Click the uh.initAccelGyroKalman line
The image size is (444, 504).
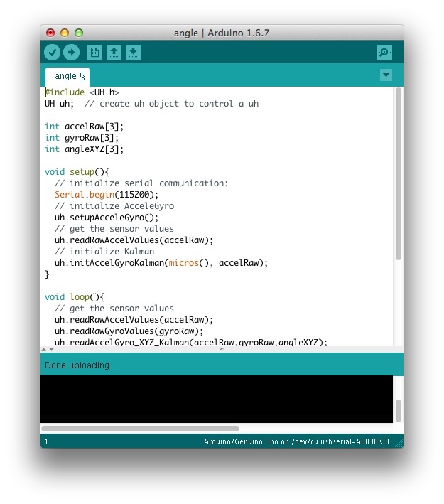point(161,263)
